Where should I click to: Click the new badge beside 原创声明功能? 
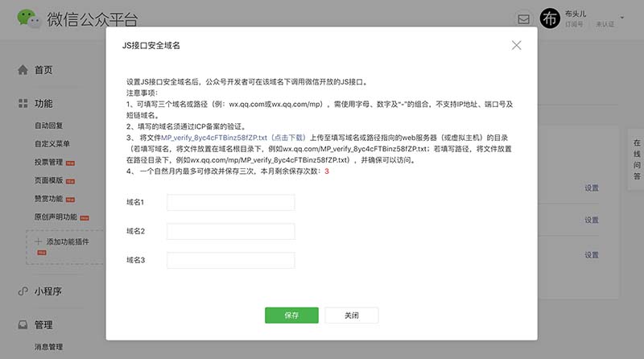point(85,218)
